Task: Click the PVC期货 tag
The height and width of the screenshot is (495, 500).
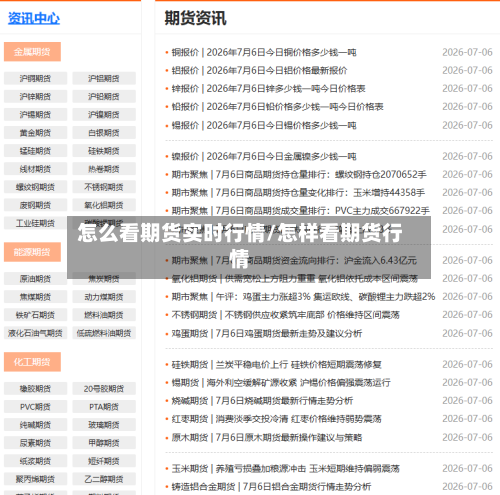Action: [35, 407]
